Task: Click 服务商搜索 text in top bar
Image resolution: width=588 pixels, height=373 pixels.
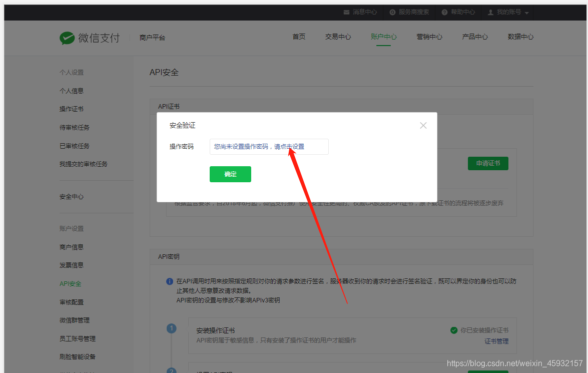Action: click(x=414, y=12)
